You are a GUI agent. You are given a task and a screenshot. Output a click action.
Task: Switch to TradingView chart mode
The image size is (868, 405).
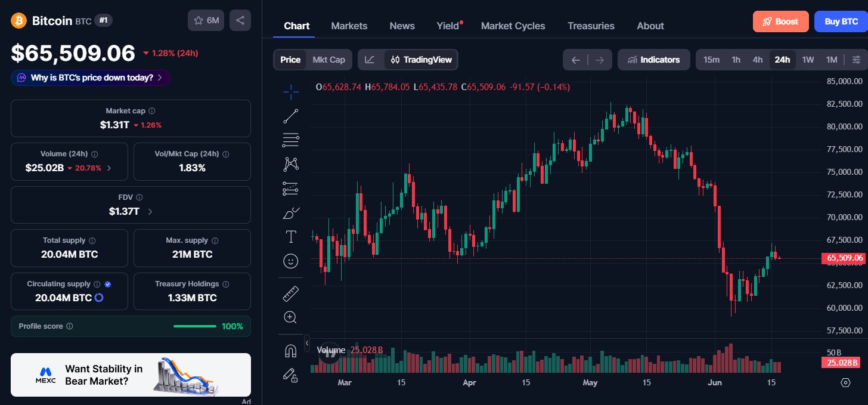[x=421, y=60]
